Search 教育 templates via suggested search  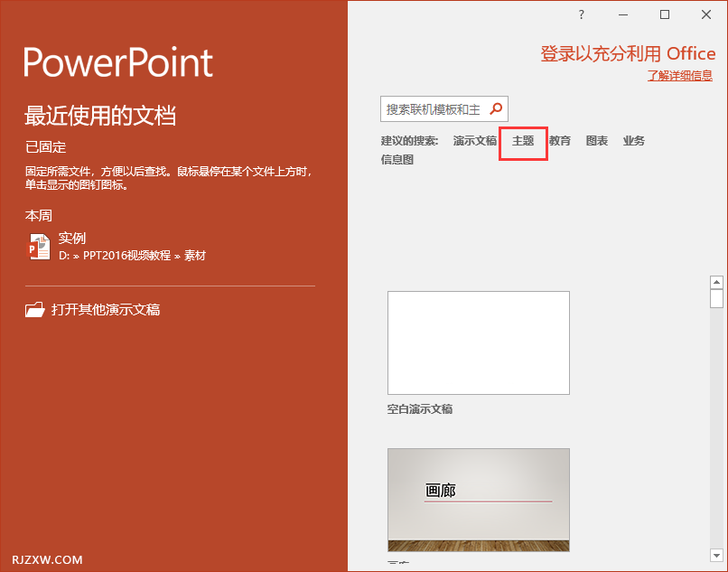point(559,141)
